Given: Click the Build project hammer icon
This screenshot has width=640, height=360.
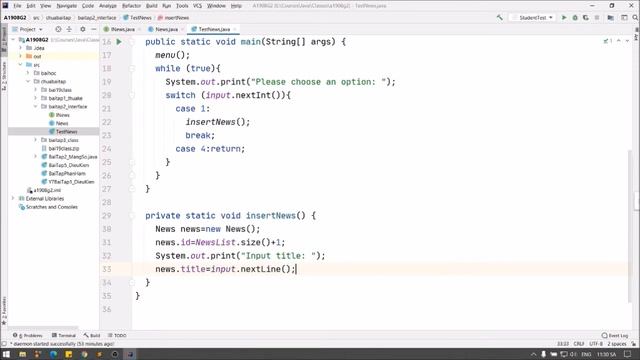Looking at the screenshot, I should 500,18.
